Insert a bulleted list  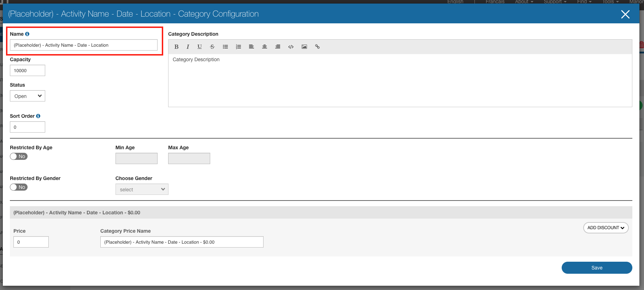point(225,47)
